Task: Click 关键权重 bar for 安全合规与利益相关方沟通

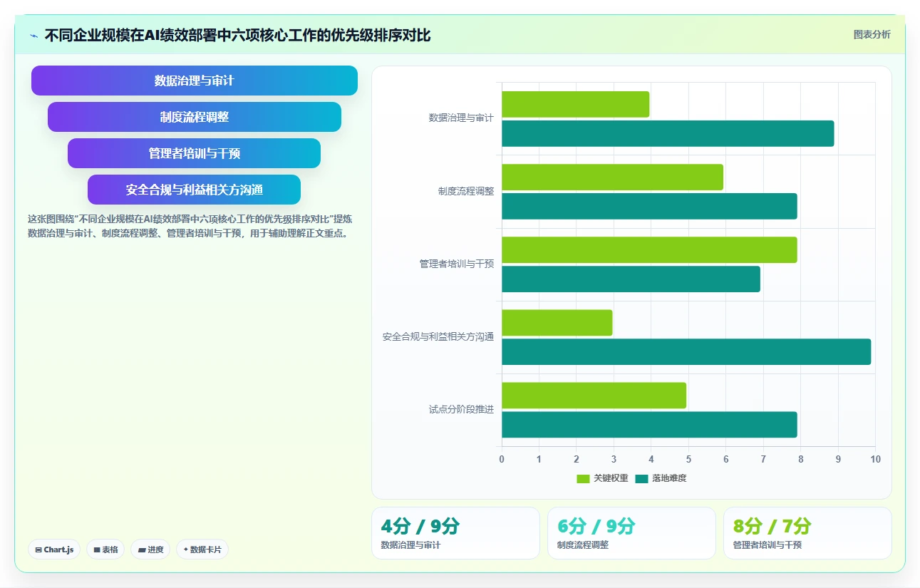Action: click(x=557, y=322)
